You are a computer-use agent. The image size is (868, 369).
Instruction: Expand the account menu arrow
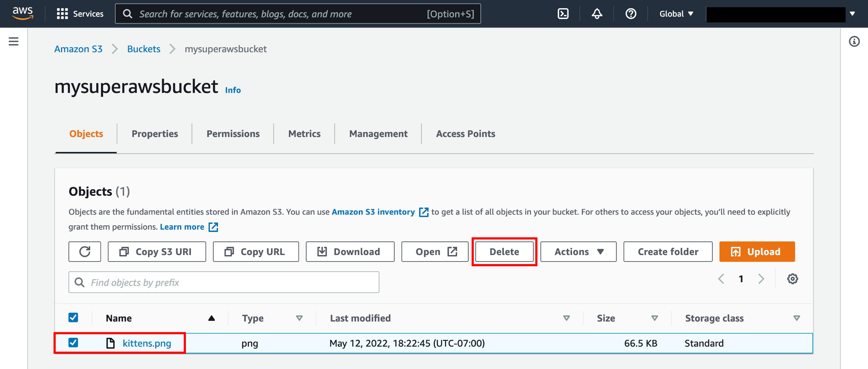coord(852,14)
